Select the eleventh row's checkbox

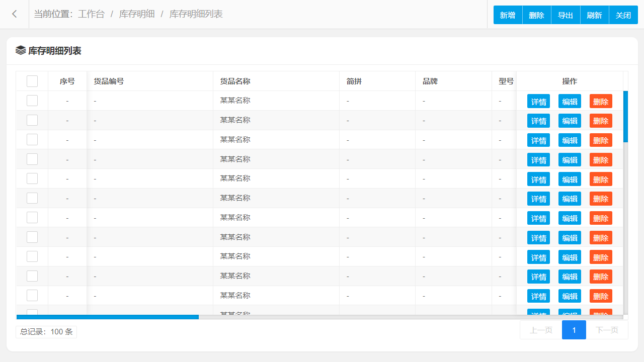point(32,296)
